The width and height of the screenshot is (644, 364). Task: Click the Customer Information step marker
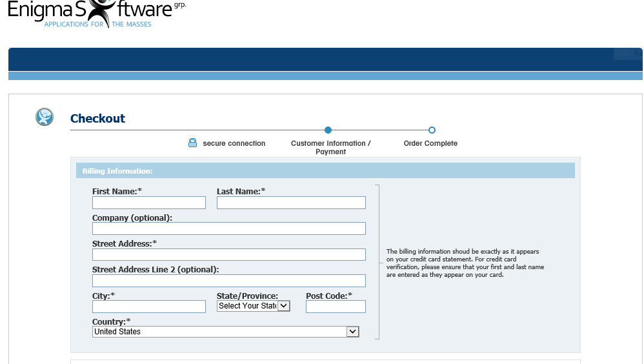point(328,130)
